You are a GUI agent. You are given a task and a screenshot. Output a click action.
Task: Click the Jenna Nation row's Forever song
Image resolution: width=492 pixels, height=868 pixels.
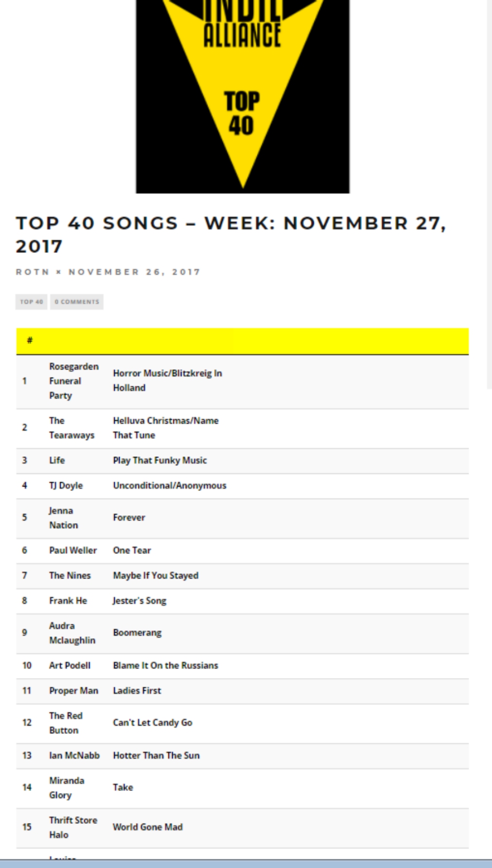pyautogui.click(x=129, y=517)
